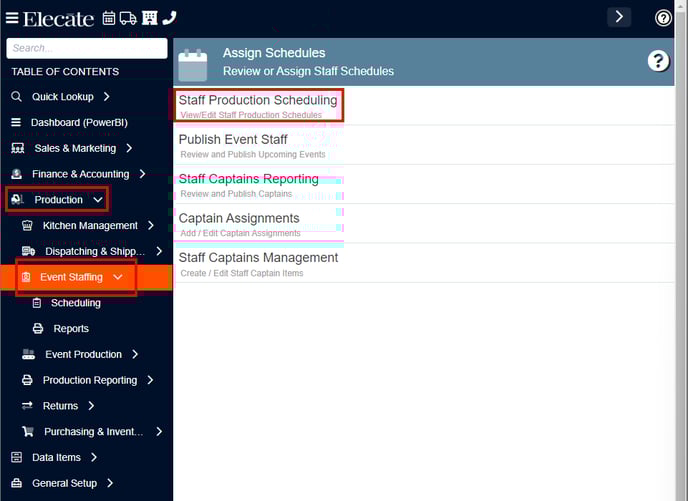Image resolution: width=688 pixels, height=501 pixels.
Task: Click 'Add / Edit Captain Assignments' text
Action: click(240, 233)
